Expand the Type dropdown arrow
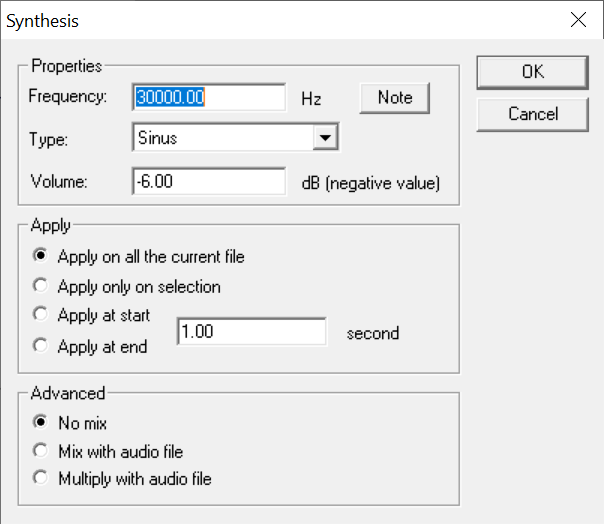The width and height of the screenshot is (604, 524). coord(324,138)
